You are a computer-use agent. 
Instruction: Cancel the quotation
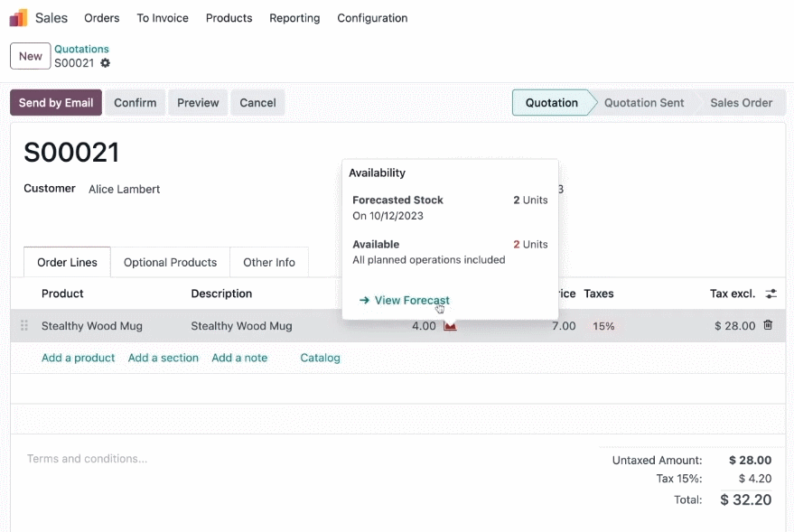(257, 103)
